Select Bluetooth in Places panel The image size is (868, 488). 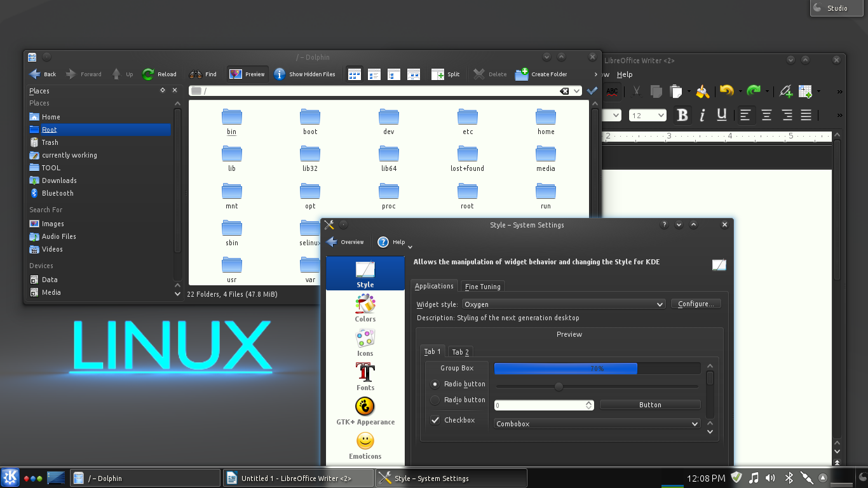(100, 193)
